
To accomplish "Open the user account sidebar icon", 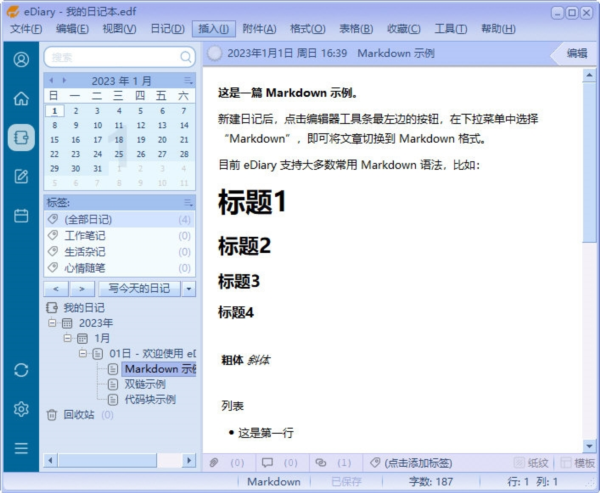I will (x=21, y=59).
